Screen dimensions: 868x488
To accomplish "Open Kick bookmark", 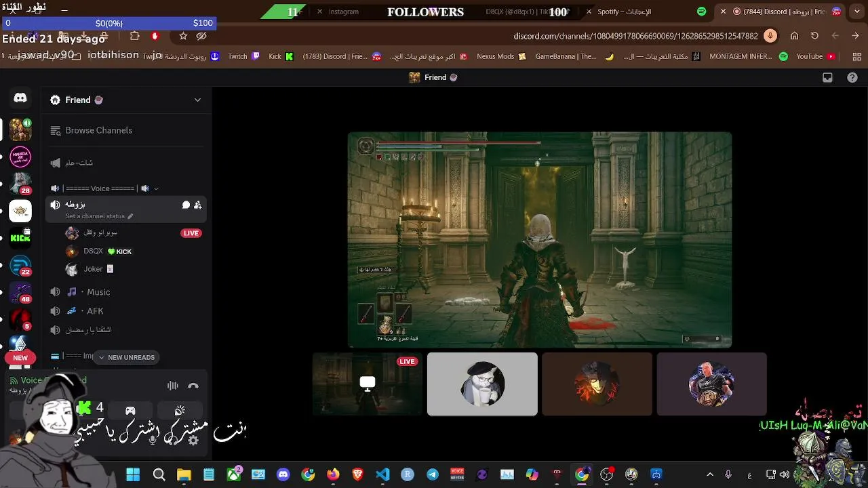I will pos(281,56).
